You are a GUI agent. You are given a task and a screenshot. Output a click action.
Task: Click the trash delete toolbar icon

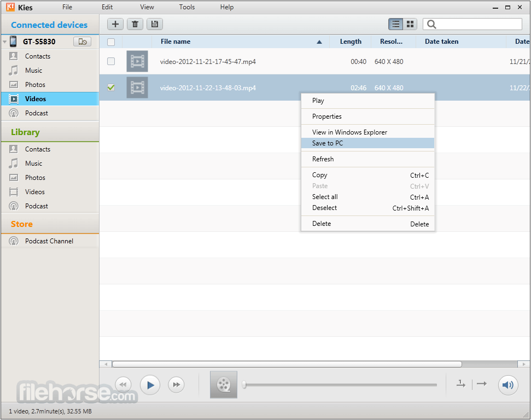point(135,24)
